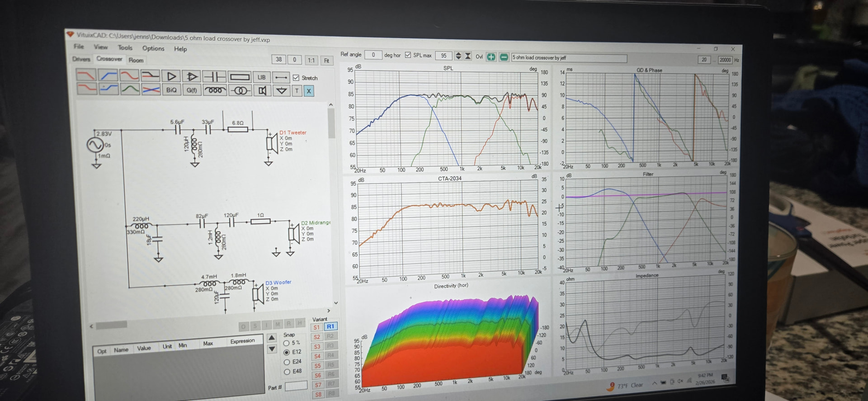Click the Part # input field
Screen dimensions: 868x401
(x=296, y=386)
